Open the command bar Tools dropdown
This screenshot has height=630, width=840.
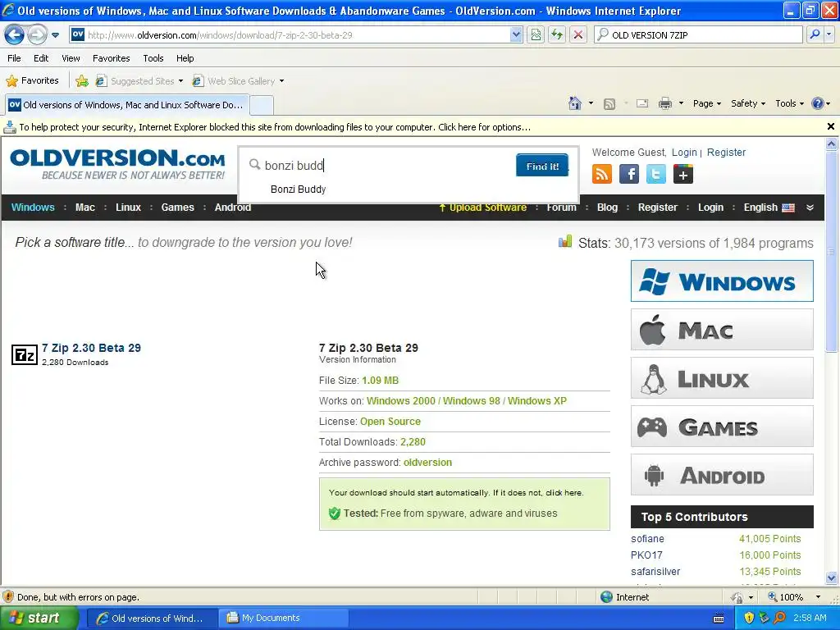789,103
